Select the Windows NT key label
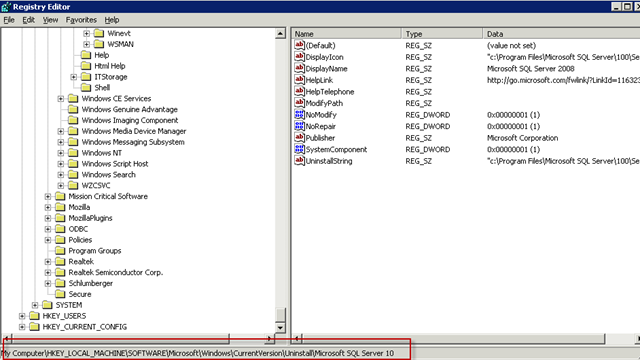Image resolution: width=640 pixels, height=360 pixels. (102, 153)
